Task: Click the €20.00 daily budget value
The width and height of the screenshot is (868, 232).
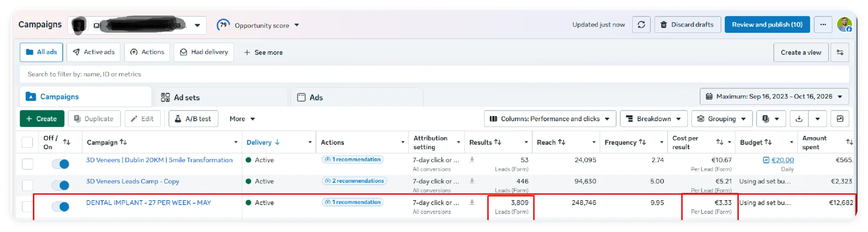Action: [782, 160]
